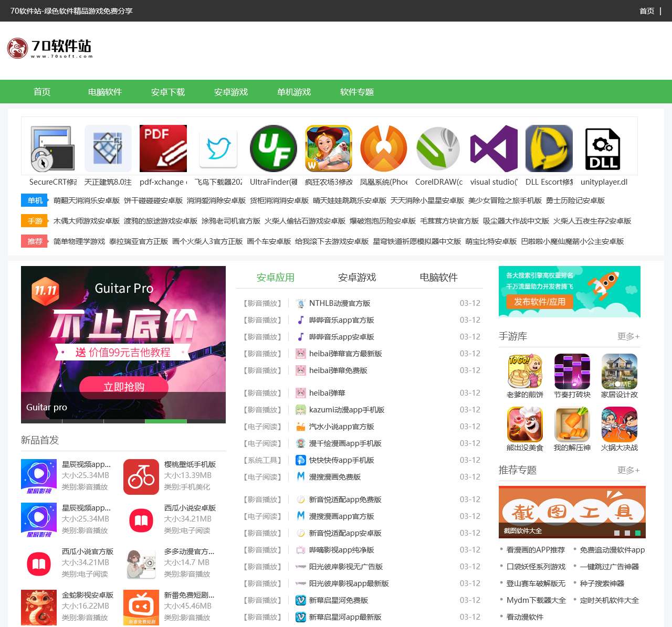Click 系统工具 category beside 快快快传app
Viewport: 672px width, 627px height.
tap(262, 460)
